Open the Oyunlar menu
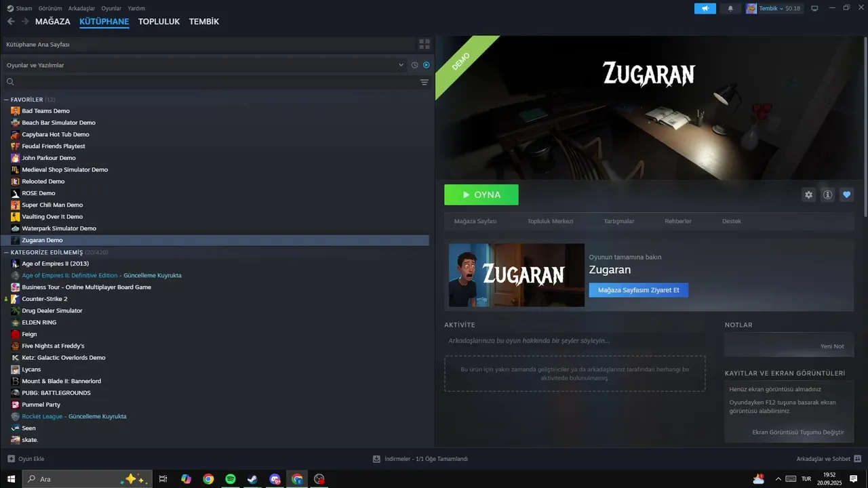The width and height of the screenshot is (868, 488). (111, 8)
